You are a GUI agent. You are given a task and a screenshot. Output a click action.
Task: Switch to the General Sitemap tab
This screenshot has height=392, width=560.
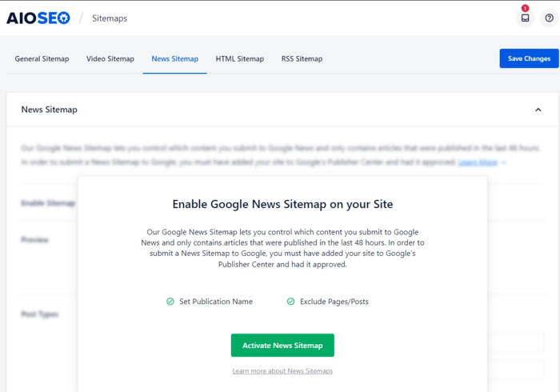click(x=42, y=58)
